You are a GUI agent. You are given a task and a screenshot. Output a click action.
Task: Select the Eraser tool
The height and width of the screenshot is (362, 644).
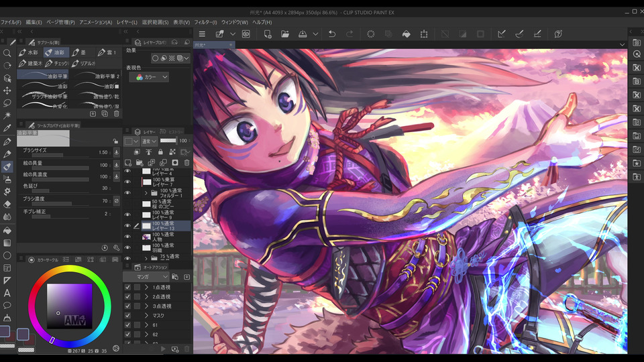tap(7, 204)
